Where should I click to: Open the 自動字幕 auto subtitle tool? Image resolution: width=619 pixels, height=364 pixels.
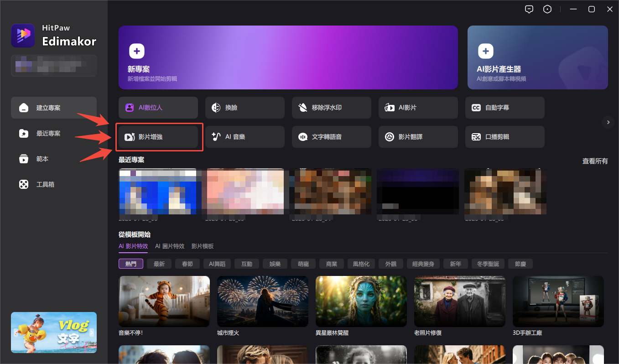(x=505, y=108)
